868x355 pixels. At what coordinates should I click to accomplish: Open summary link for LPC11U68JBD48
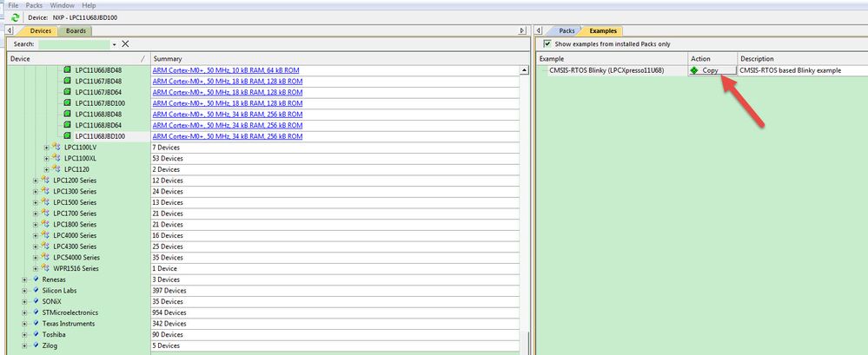[x=228, y=115]
